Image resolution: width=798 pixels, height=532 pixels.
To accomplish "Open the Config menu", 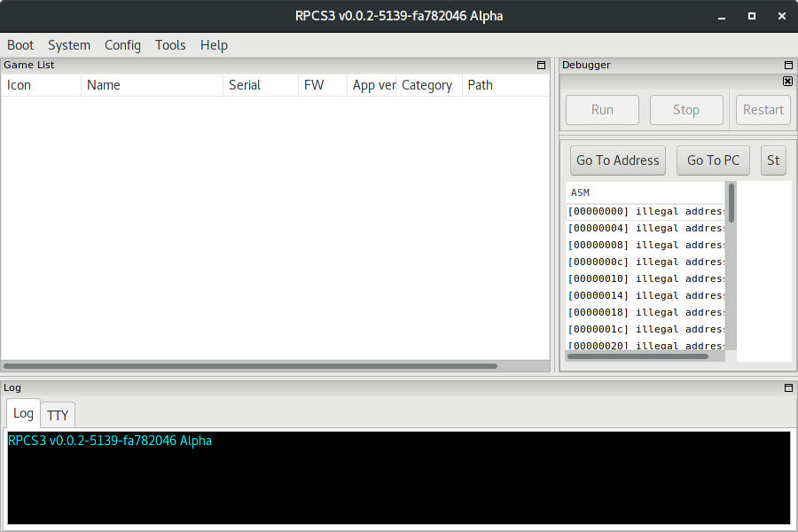I will (x=122, y=45).
